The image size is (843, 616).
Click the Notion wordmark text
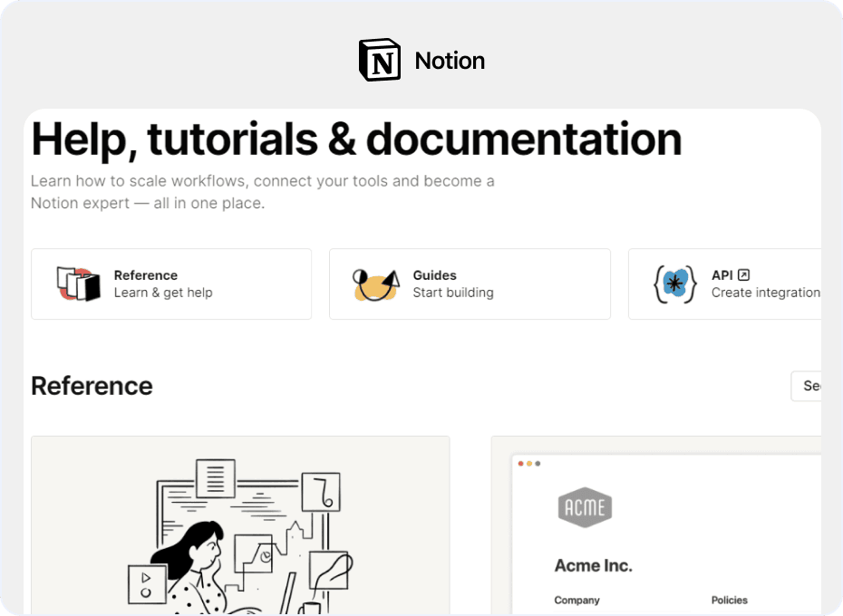point(450,61)
